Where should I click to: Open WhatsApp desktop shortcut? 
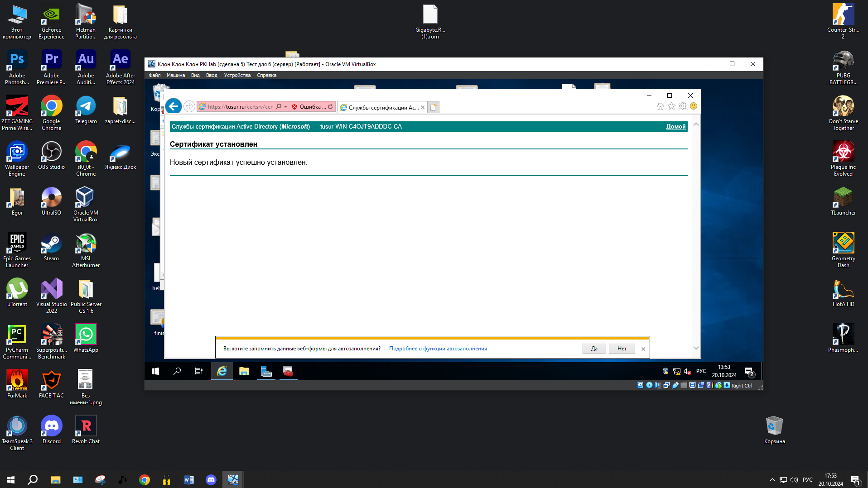click(x=86, y=338)
